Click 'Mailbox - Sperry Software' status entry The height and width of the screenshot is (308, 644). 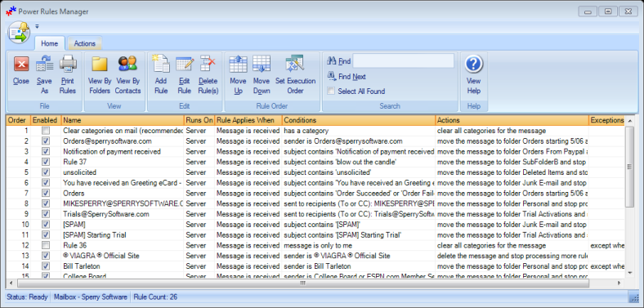(91, 297)
